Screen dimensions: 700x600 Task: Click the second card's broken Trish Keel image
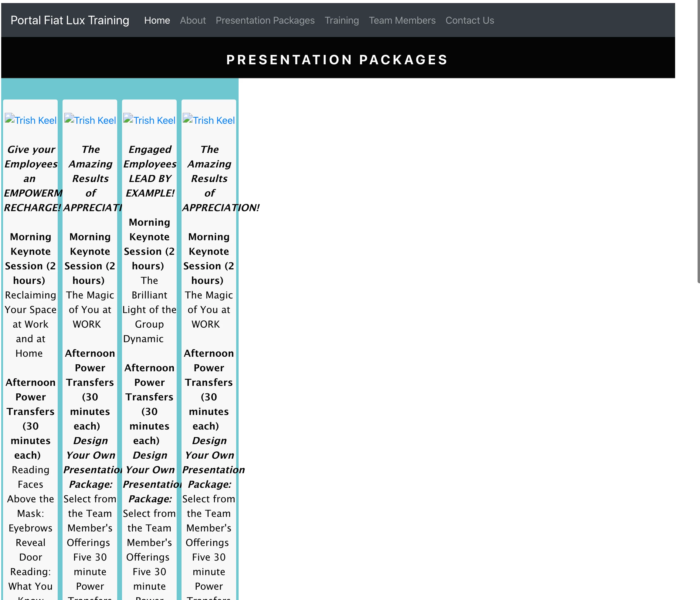[x=90, y=120]
